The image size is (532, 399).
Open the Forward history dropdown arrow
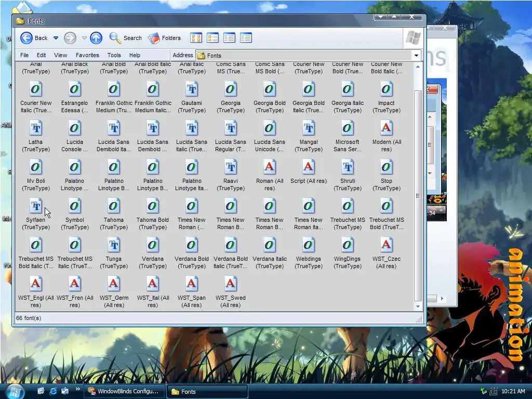tap(84, 38)
